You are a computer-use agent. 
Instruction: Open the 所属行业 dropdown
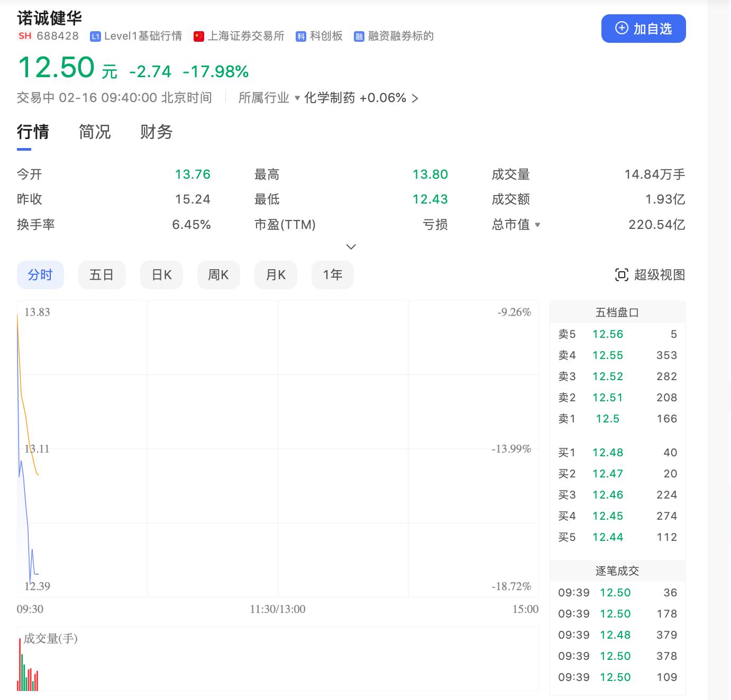coord(269,98)
